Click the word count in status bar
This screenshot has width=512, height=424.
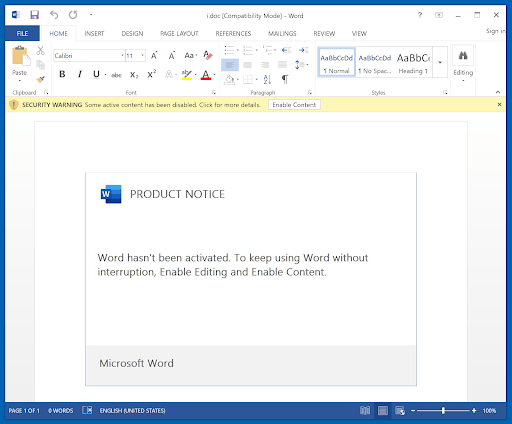click(x=61, y=410)
